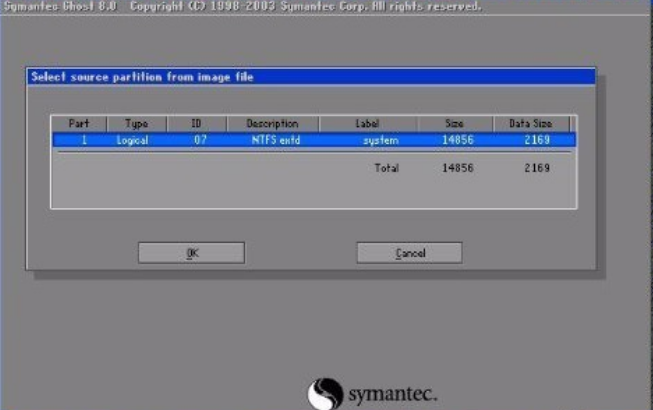Click the 07 ID cell
Image resolution: width=653 pixels, height=410 pixels.
click(200, 141)
